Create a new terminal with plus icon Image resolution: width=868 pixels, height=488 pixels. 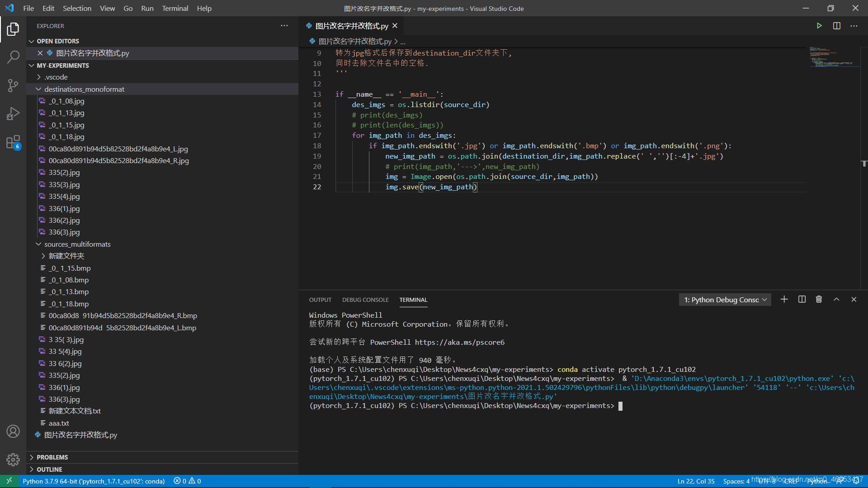(x=784, y=300)
